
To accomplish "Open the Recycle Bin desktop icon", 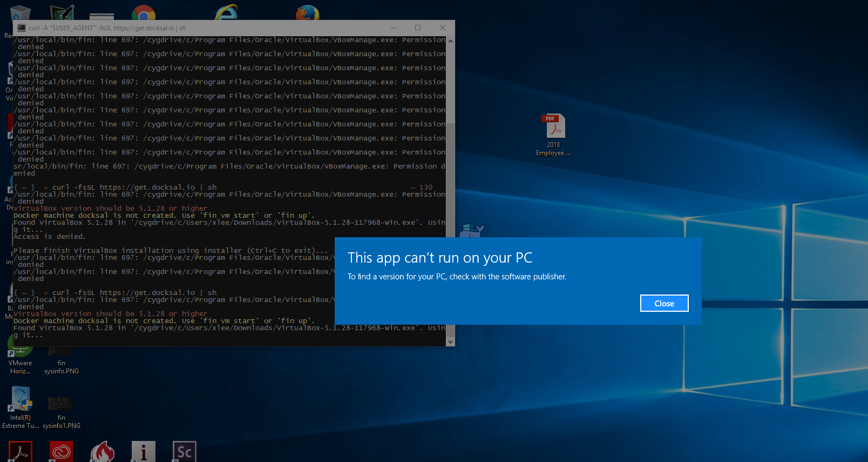I will (x=21, y=13).
